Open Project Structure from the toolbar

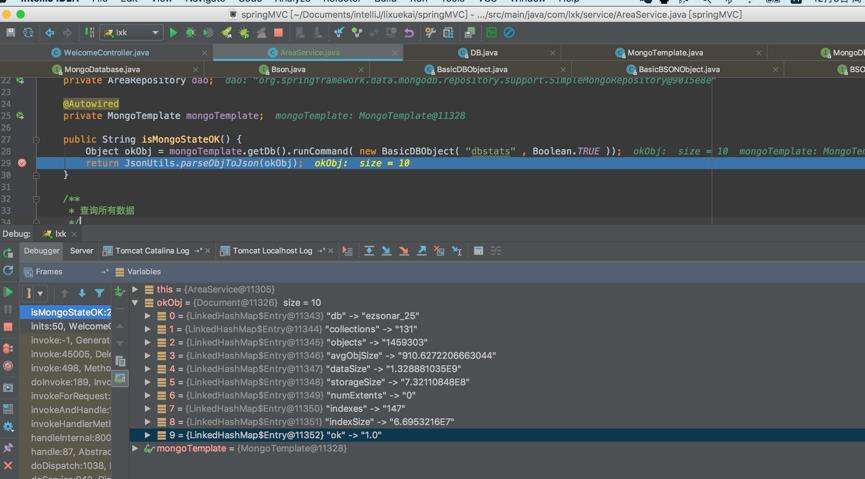click(448, 33)
